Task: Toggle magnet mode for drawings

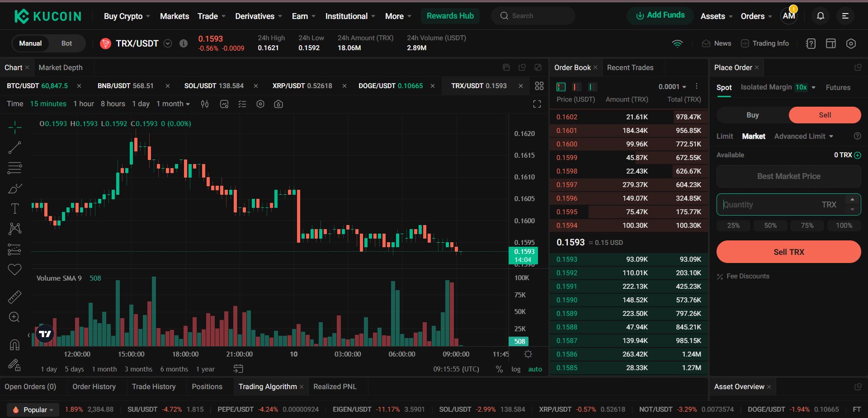Action: 14,345
